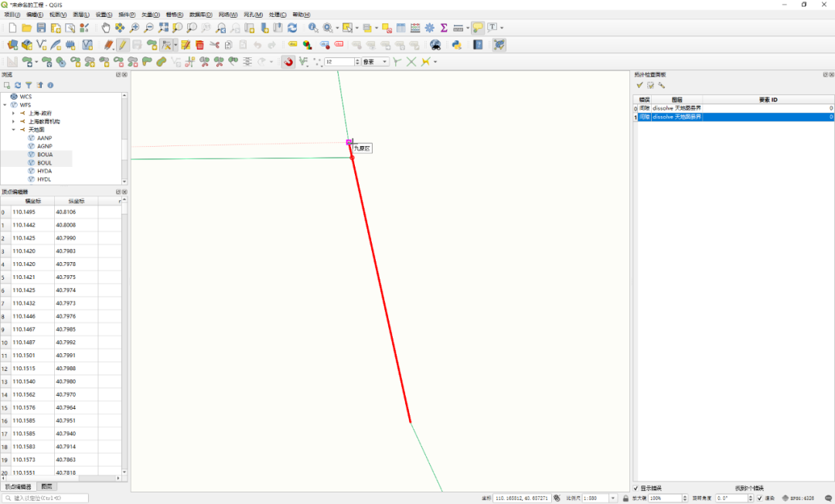Filter the browser panel with the funnel icon
Image resolution: width=835 pixels, height=504 pixels.
29,85
